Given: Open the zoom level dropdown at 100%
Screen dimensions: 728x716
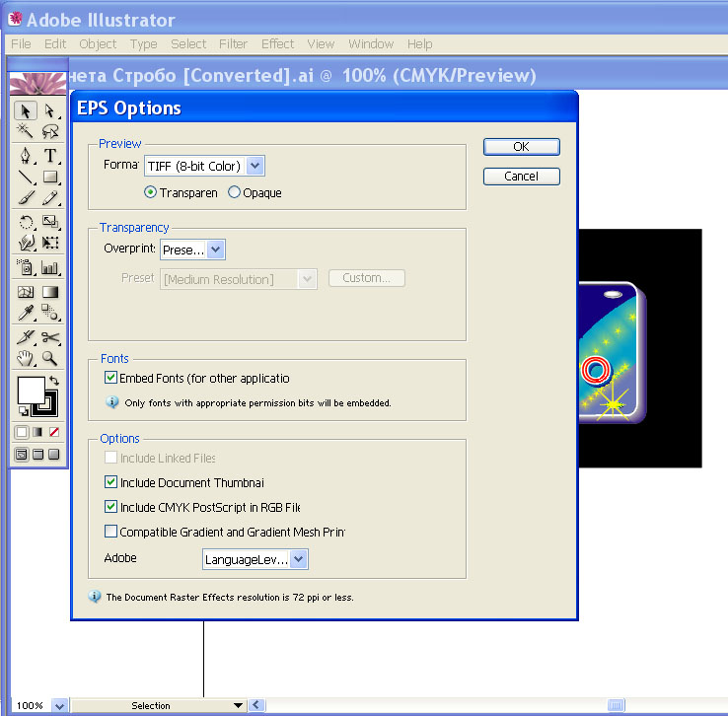Looking at the screenshot, I should point(59,706).
